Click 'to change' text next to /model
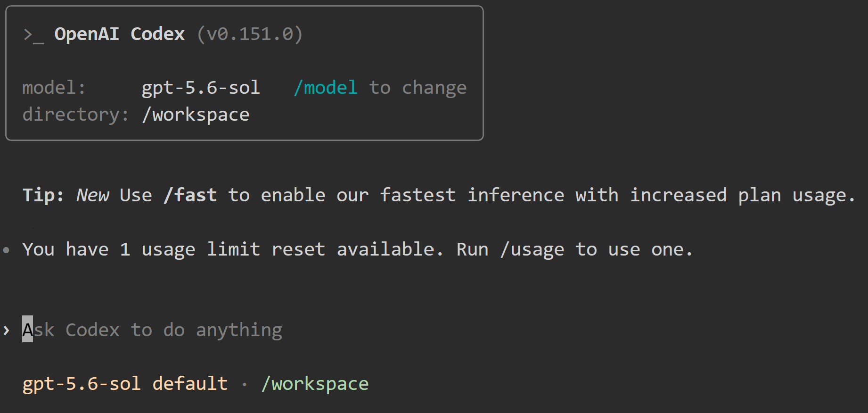This screenshot has width=868, height=413. pos(418,88)
